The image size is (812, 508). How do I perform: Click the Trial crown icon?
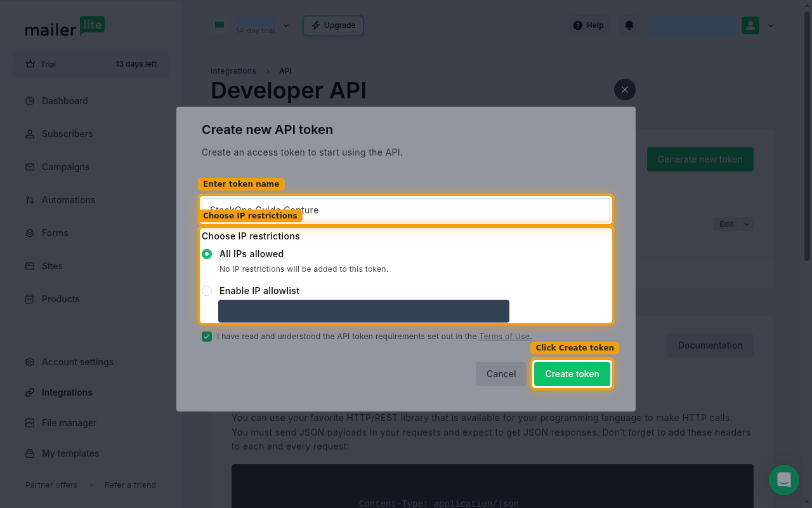30,64
